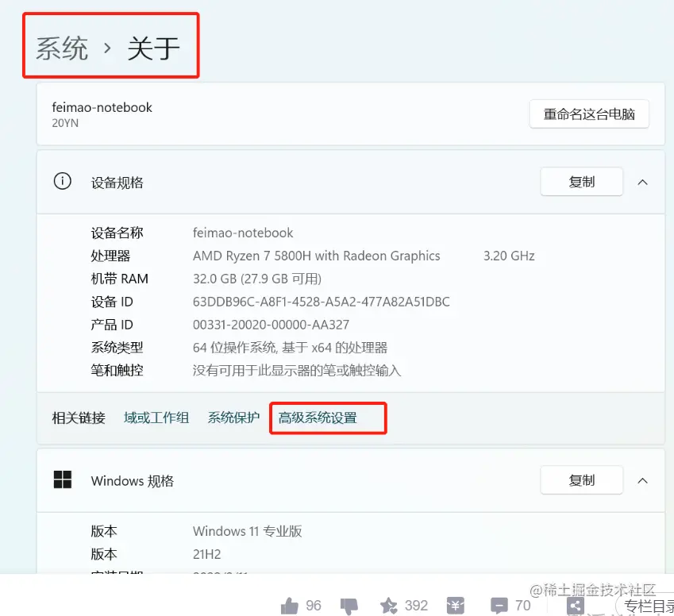Click the comment count 70
Viewport: 674px width, 616px height.
(x=522, y=606)
